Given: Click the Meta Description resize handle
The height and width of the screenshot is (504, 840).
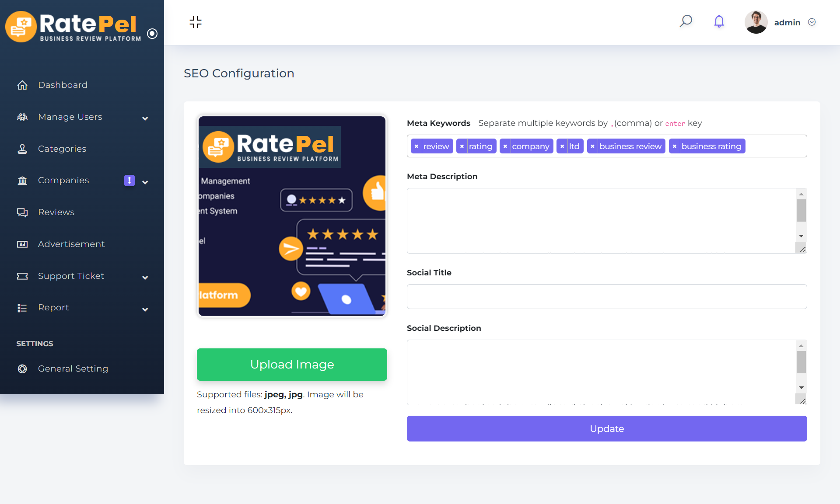Looking at the screenshot, I should click(802, 249).
